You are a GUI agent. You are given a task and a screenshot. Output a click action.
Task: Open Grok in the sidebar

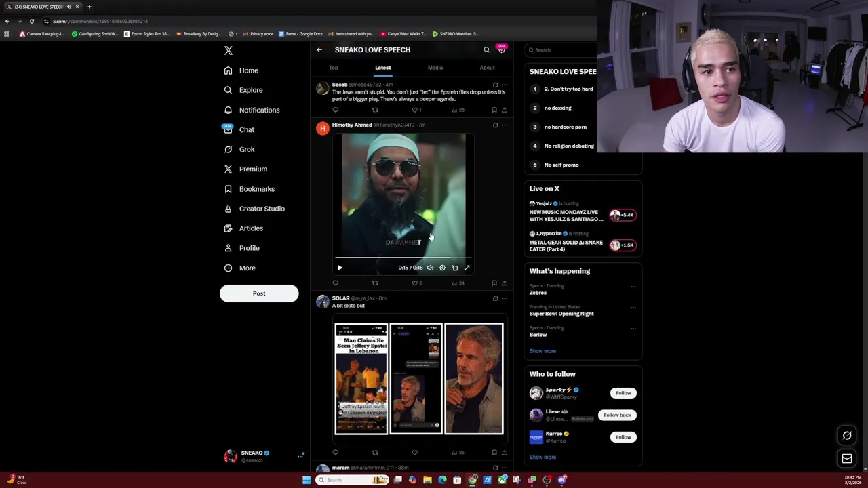pyautogui.click(x=239, y=149)
